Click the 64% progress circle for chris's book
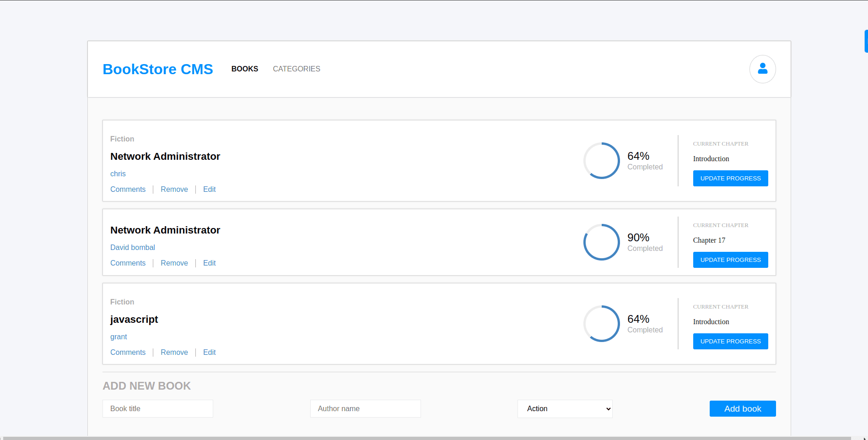The width and height of the screenshot is (868, 440). tap(601, 161)
